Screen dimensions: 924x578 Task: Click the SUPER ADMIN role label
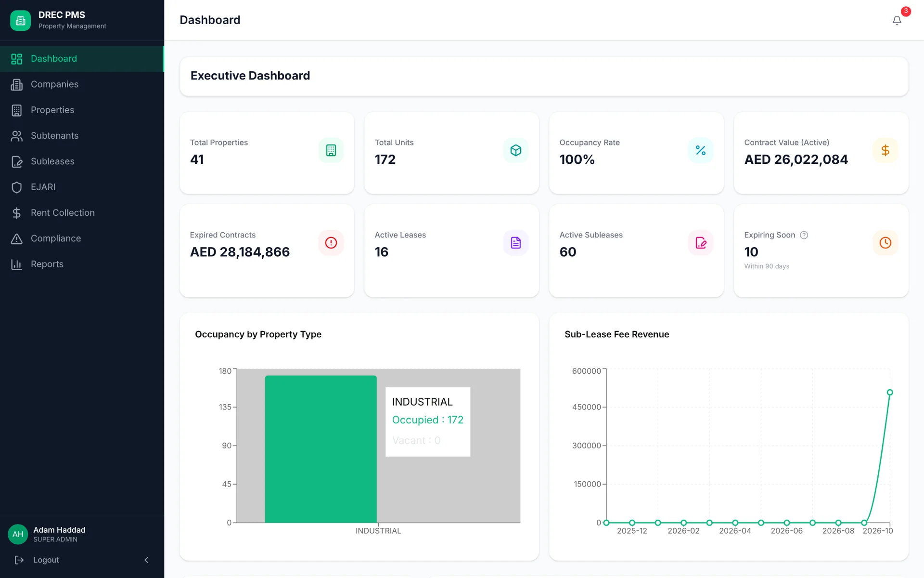click(55, 539)
